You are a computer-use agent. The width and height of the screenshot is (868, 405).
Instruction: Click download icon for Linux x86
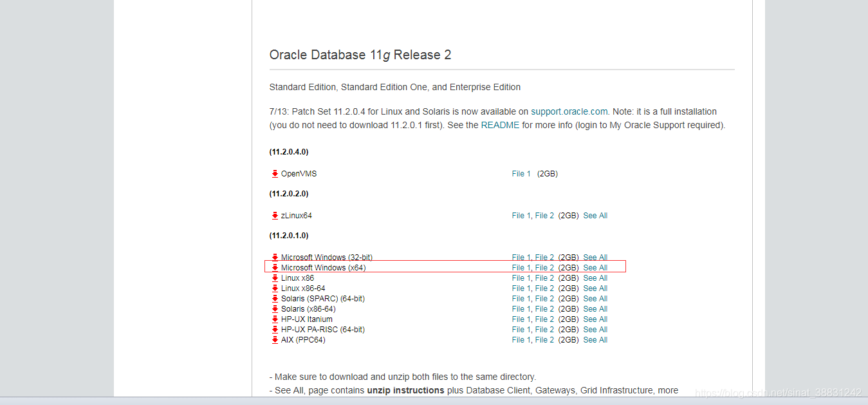[275, 278]
